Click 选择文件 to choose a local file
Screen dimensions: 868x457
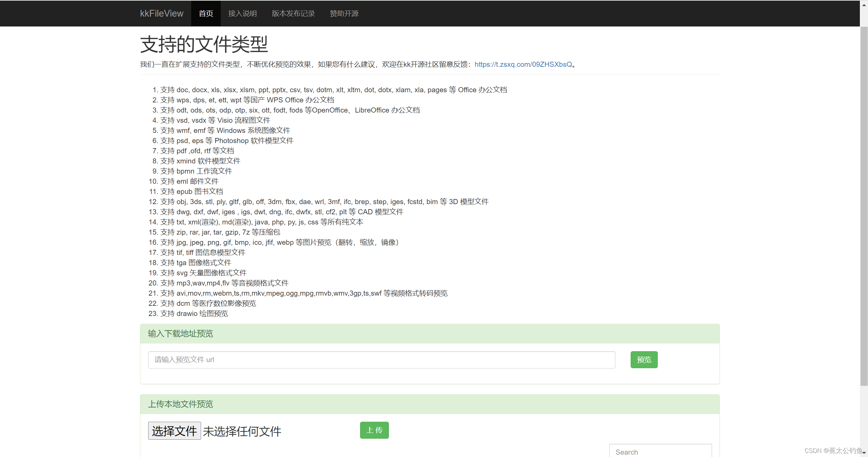click(x=174, y=431)
